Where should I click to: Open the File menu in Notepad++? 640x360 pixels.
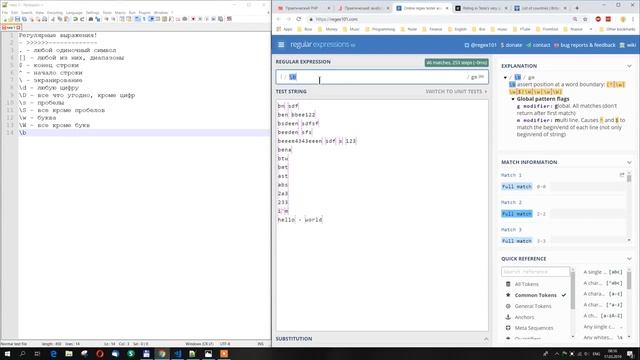click(5, 13)
